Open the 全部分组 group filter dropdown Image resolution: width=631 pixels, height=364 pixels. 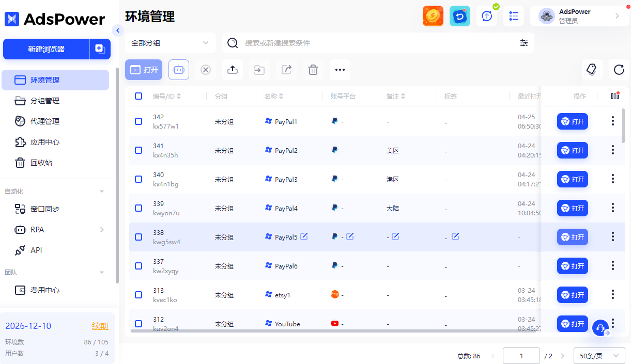pyautogui.click(x=171, y=43)
